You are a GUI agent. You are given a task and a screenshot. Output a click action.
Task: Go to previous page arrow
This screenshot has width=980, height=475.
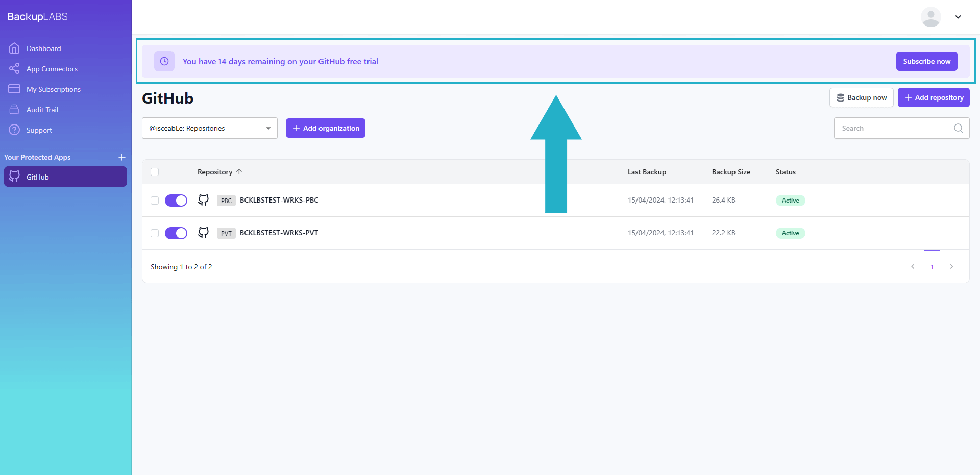913,266
